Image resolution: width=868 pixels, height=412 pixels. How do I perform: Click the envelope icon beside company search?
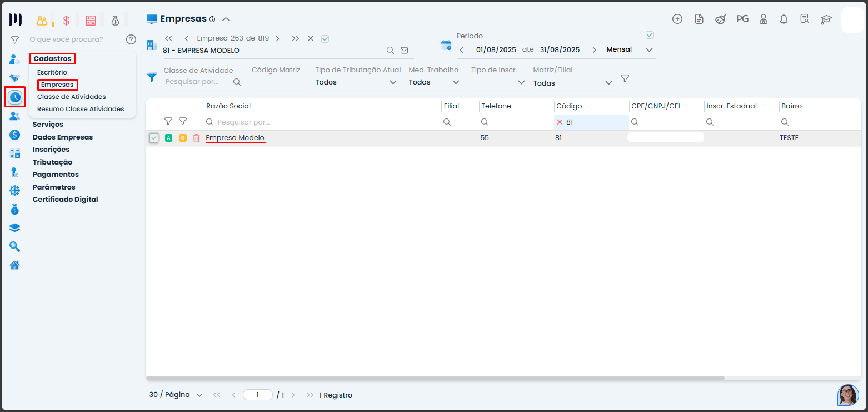coord(404,50)
